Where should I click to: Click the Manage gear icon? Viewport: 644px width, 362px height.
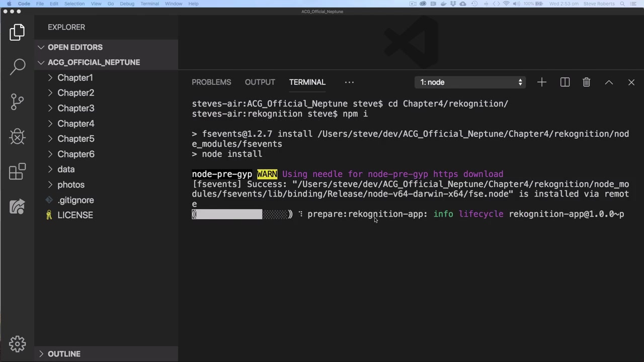pyautogui.click(x=17, y=344)
